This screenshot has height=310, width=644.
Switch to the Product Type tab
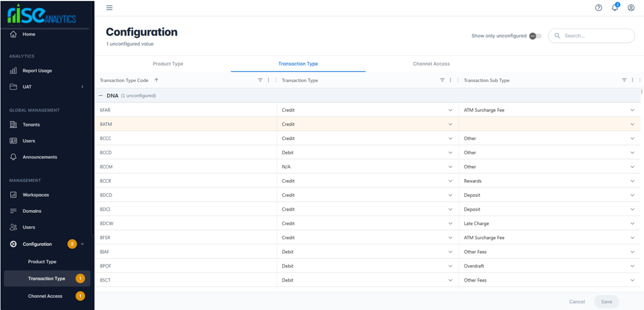point(168,64)
